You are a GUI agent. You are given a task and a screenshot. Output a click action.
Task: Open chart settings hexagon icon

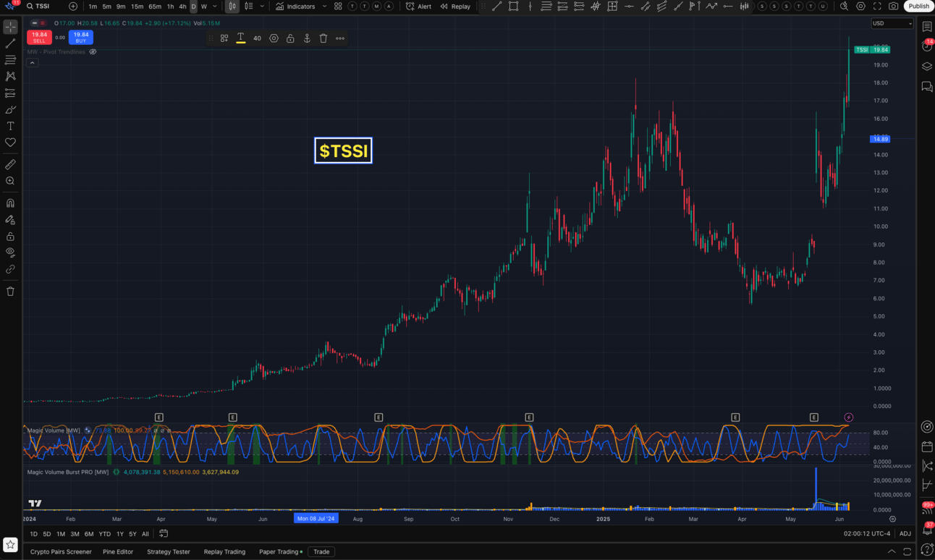click(x=860, y=7)
